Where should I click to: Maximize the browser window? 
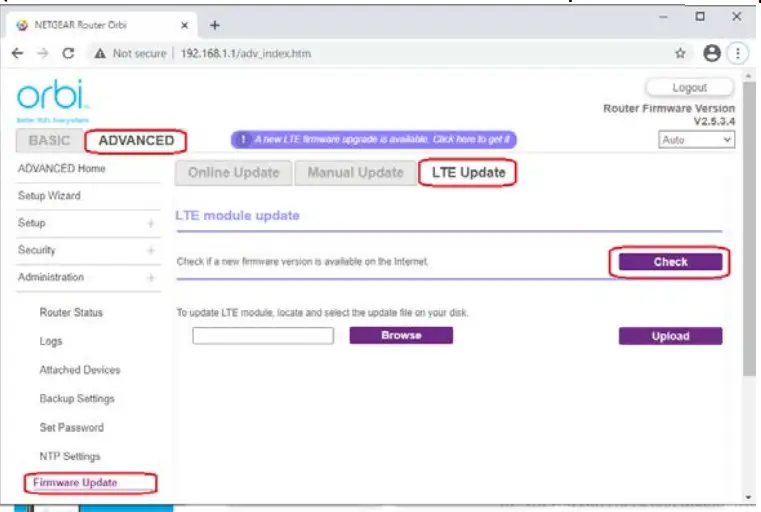tap(700, 17)
